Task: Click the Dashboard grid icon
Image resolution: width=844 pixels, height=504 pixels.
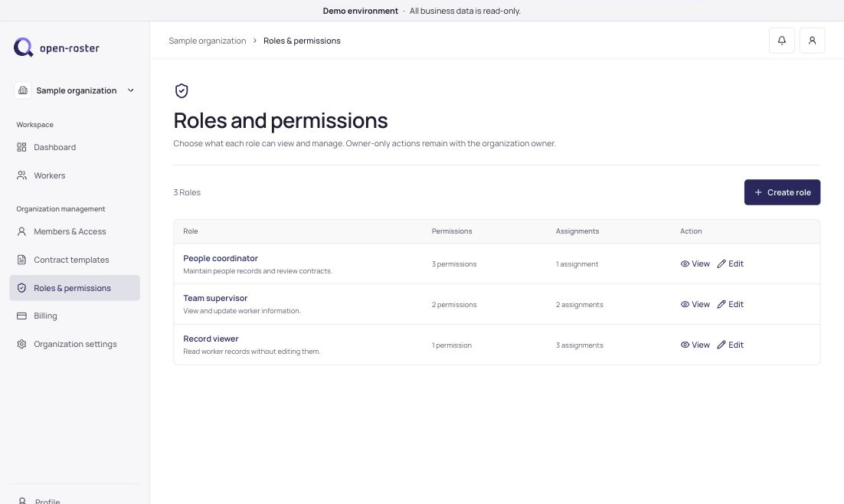Action: click(x=21, y=147)
